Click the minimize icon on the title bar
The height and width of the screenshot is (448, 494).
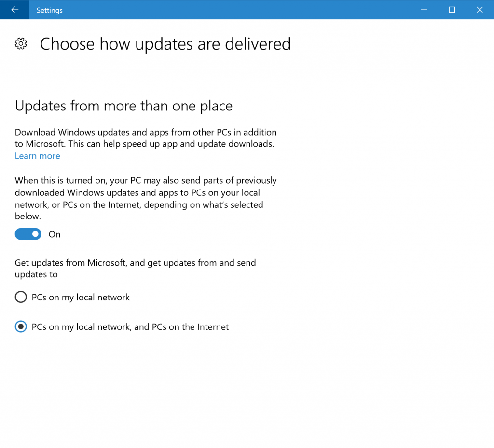coord(424,10)
